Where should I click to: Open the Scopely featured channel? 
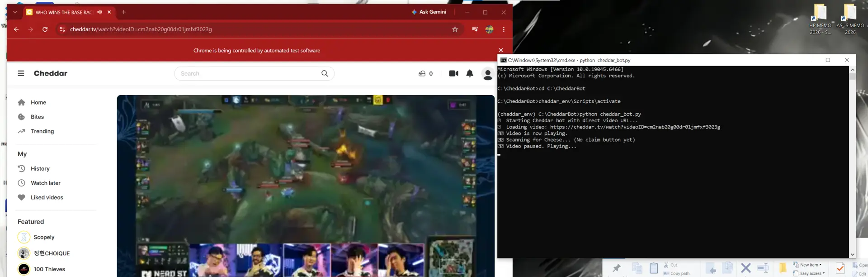(x=44, y=237)
